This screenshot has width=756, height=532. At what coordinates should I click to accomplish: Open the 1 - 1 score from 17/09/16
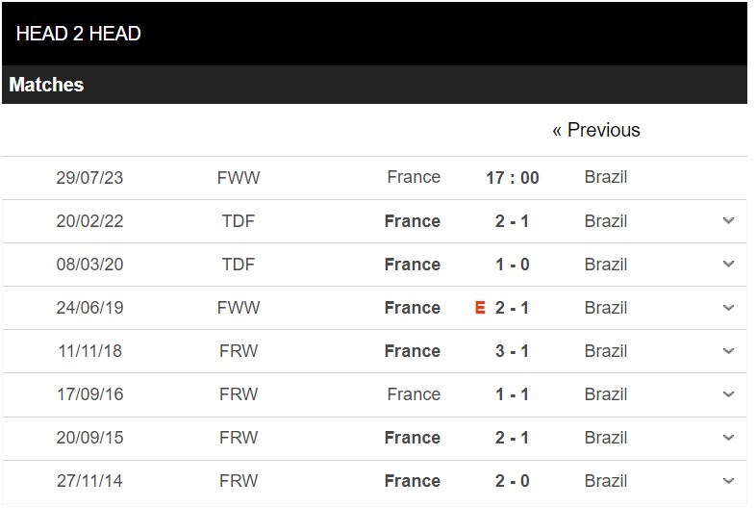pos(512,394)
